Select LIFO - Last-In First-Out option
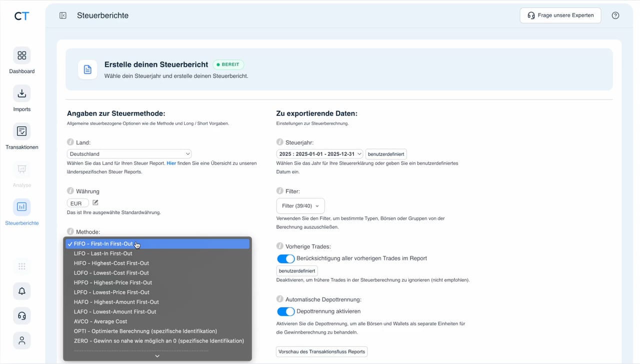The height and width of the screenshot is (364, 640). pyautogui.click(x=157, y=254)
